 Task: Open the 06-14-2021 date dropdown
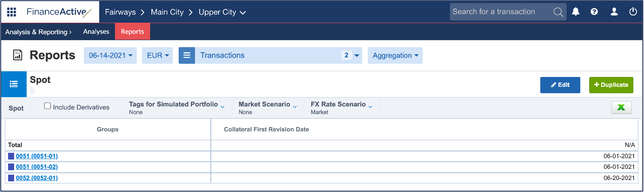[110, 56]
